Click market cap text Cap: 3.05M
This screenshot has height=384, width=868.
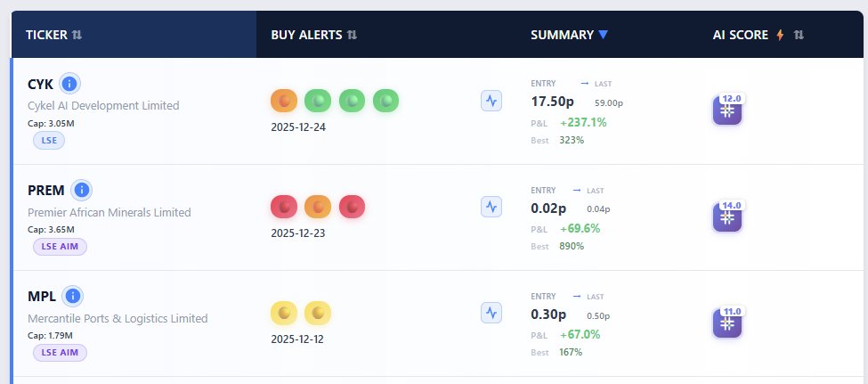51,124
